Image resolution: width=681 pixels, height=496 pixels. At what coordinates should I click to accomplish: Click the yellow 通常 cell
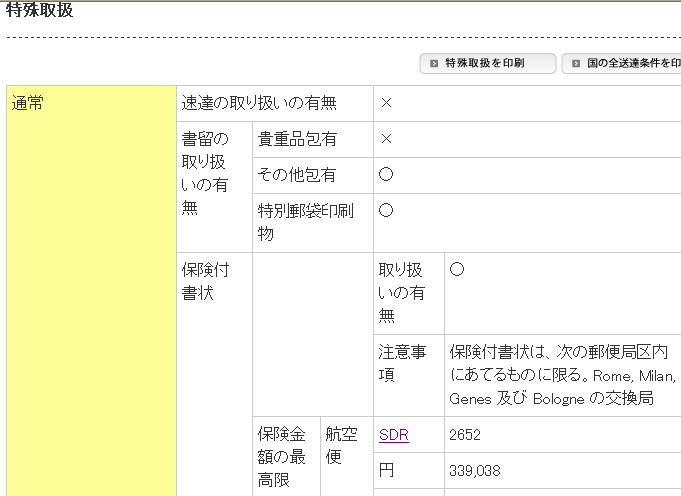click(x=92, y=291)
